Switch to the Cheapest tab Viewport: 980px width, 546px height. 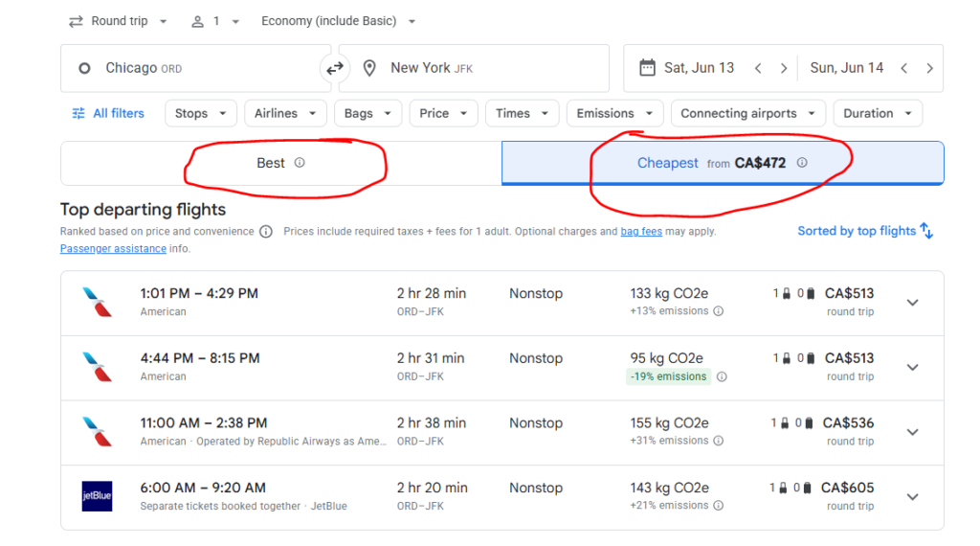click(723, 163)
